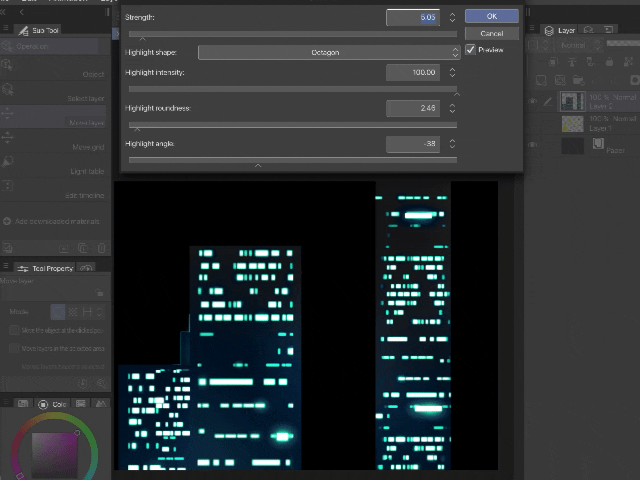This screenshot has height=480, width=640.
Task: Click the Highlight roundness stepper arrows
Action: tap(452, 108)
